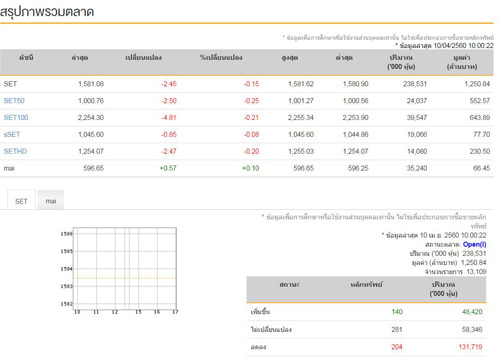Click the unchanged securities count 281
Screen dimensions: 500x360
point(397,329)
